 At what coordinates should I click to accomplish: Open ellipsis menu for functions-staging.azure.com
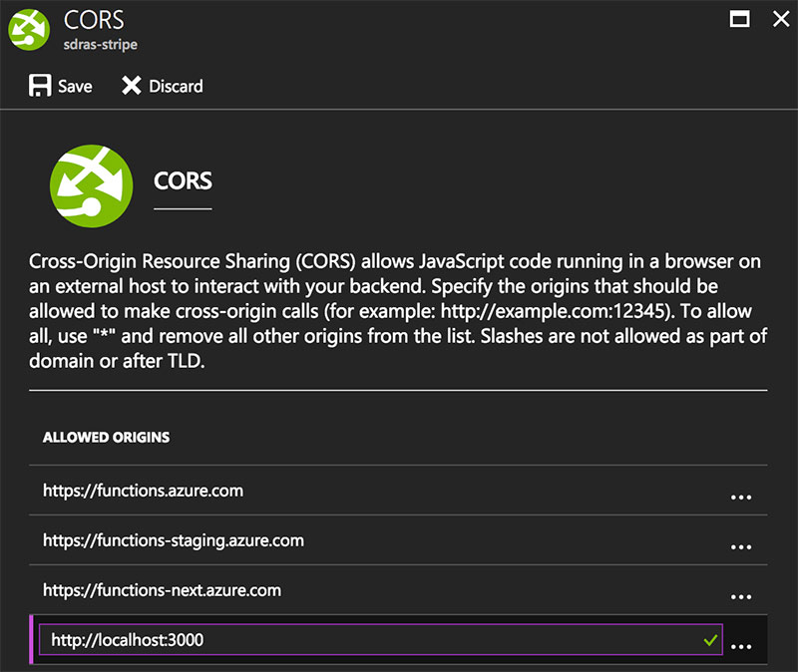[x=741, y=547]
